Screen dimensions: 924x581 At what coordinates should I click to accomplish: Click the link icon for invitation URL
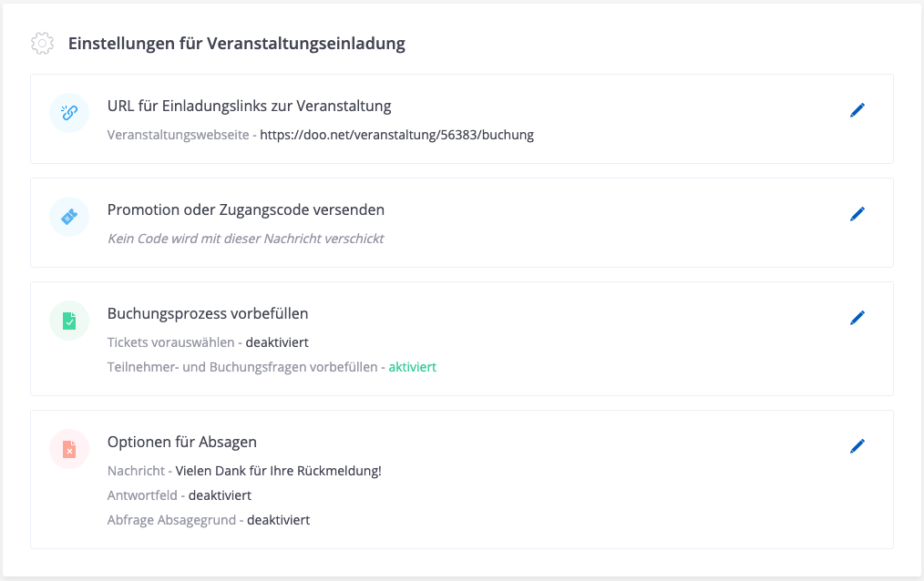tap(69, 113)
